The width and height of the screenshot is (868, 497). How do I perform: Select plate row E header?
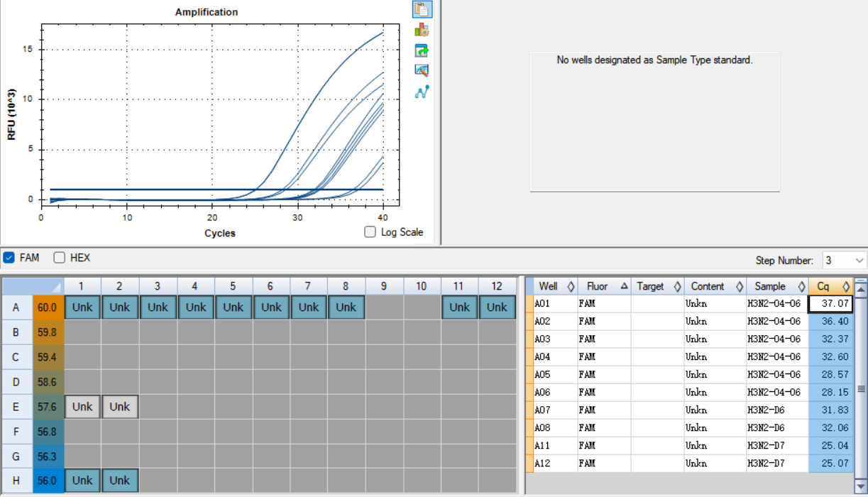click(x=16, y=407)
